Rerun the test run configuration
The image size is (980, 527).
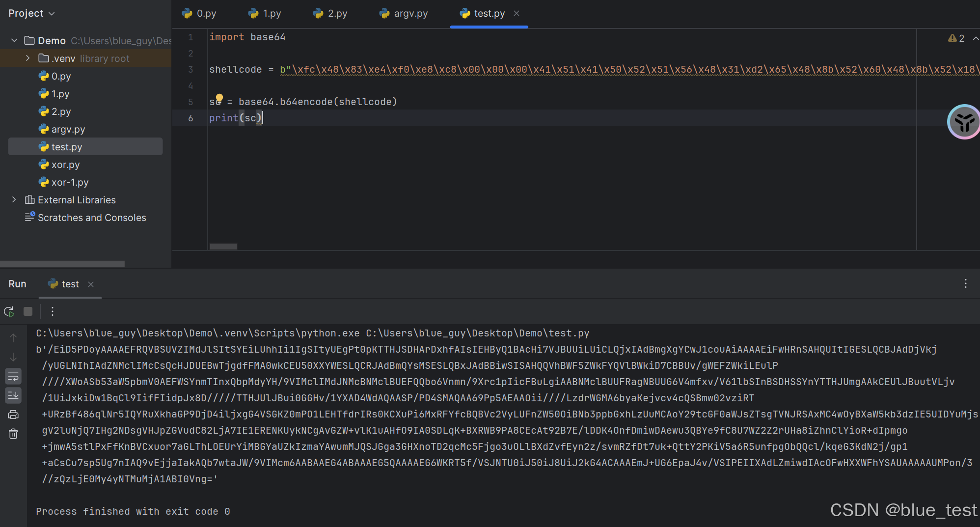pyautogui.click(x=9, y=311)
